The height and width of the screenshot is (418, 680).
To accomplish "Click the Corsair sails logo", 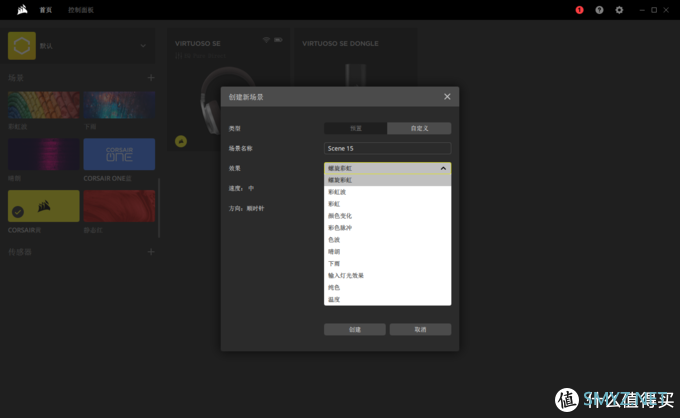I will 22,10.
